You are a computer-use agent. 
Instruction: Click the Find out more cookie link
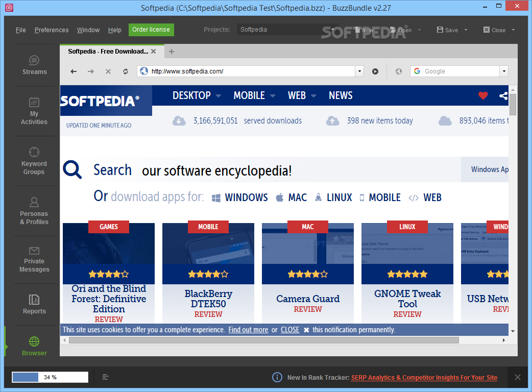(x=248, y=330)
